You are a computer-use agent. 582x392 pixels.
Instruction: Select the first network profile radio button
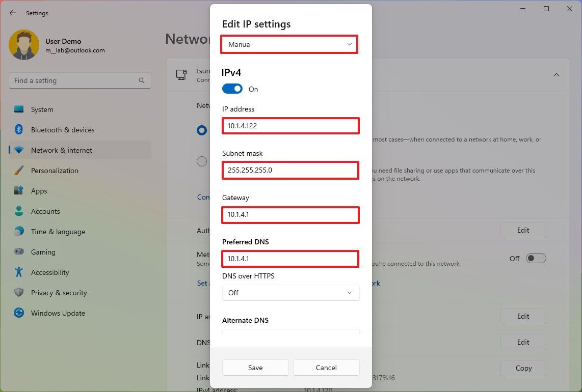[201, 130]
